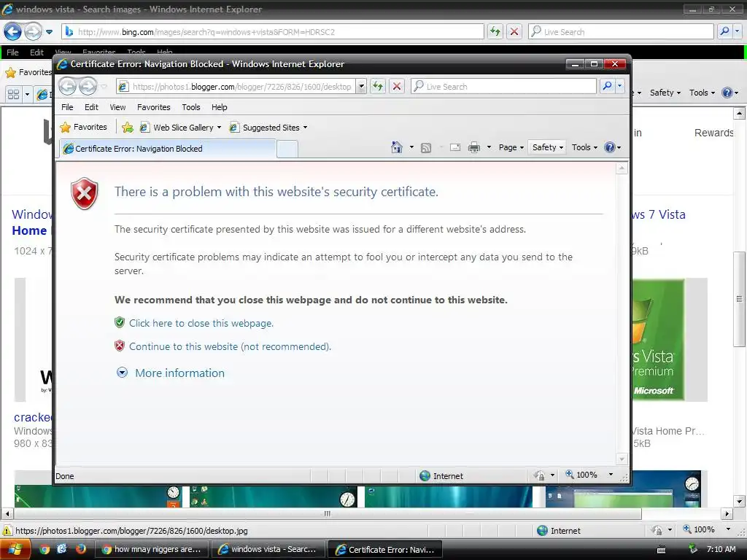Open new blank tab in front window

[x=287, y=149]
